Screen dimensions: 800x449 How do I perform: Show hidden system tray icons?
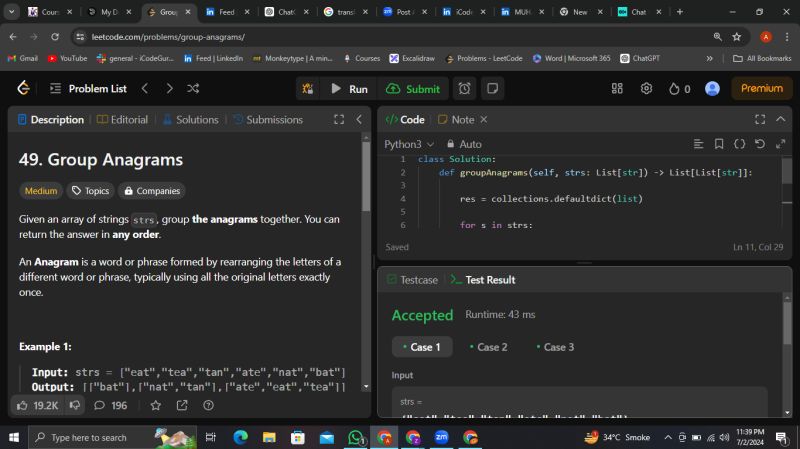point(668,437)
